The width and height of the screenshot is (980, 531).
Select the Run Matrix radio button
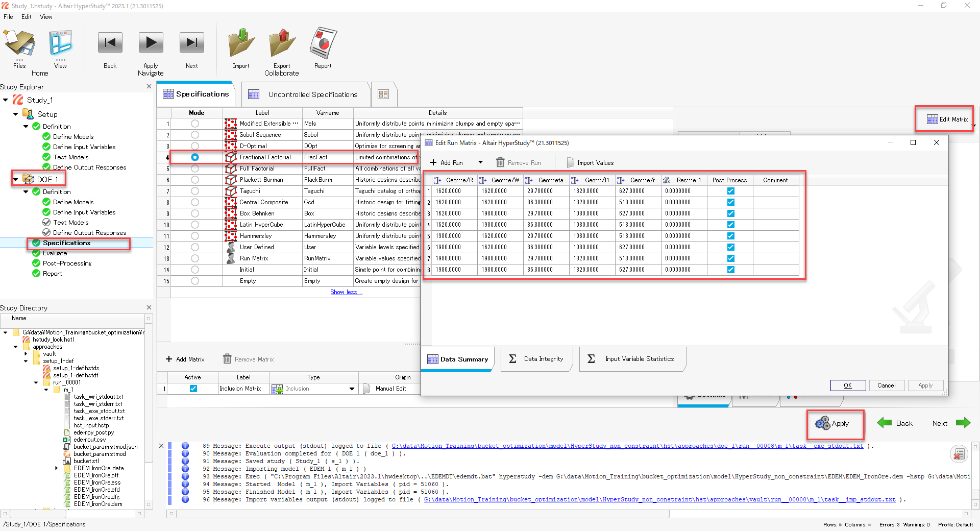tap(195, 258)
